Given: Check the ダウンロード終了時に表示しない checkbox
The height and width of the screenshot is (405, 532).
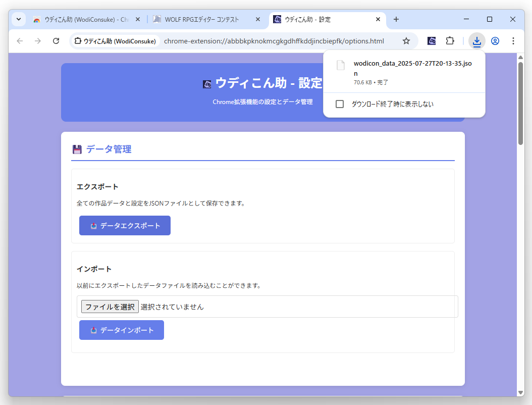Looking at the screenshot, I should pos(340,104).
